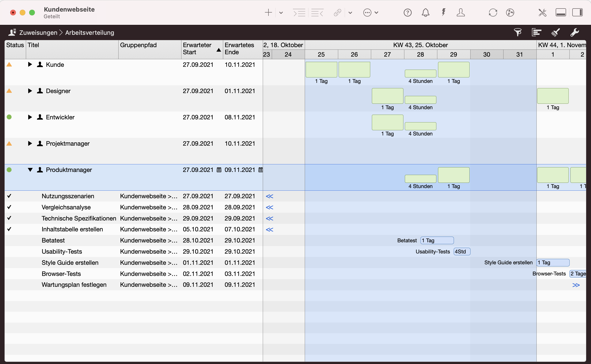Toggle the Nutzungsszenarien completed checkmark
This screenshot has height=364, width=591.
(9, 196)
